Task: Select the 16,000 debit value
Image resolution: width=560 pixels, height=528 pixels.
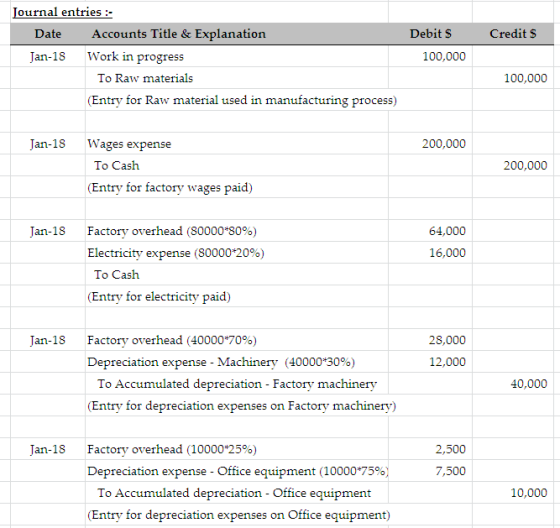Action: pos(448,253)
